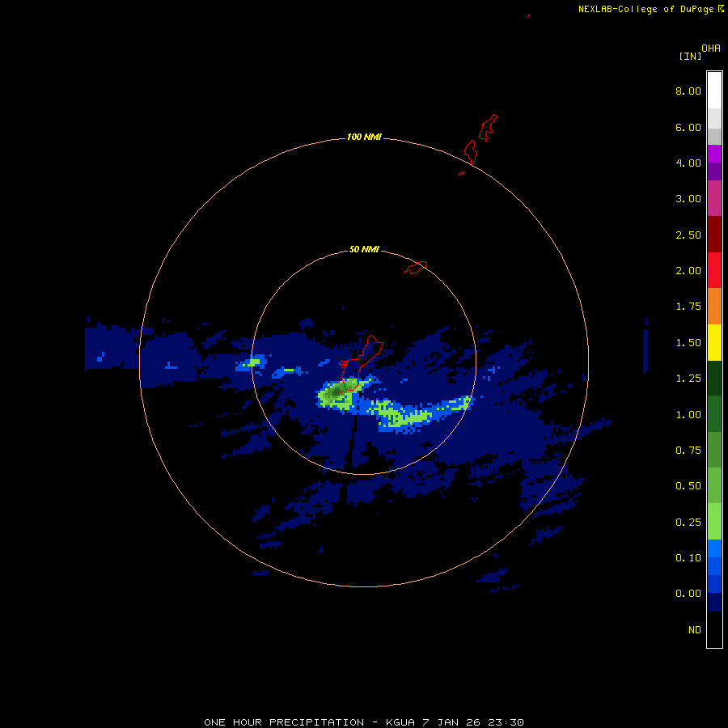Pick the yellow 1.50 legend swatch
Screen dimensions: 728x728
coord(714,343)
